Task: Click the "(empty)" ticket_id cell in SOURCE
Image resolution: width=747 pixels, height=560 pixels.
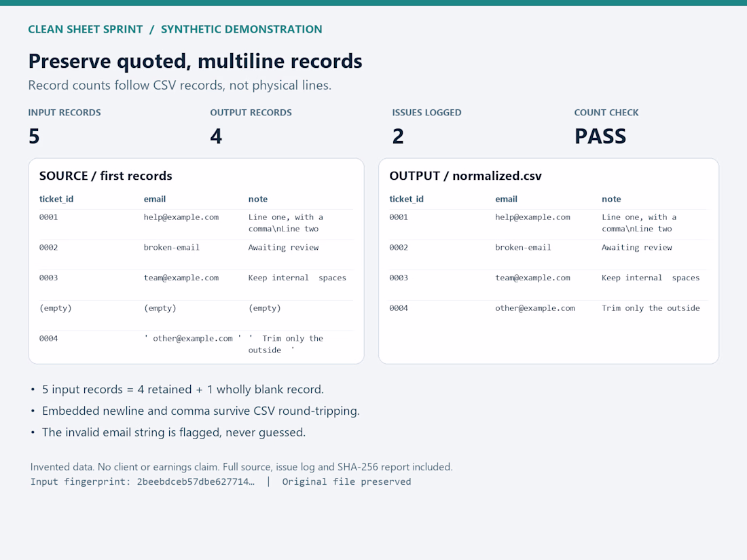Action: point(55,308)
